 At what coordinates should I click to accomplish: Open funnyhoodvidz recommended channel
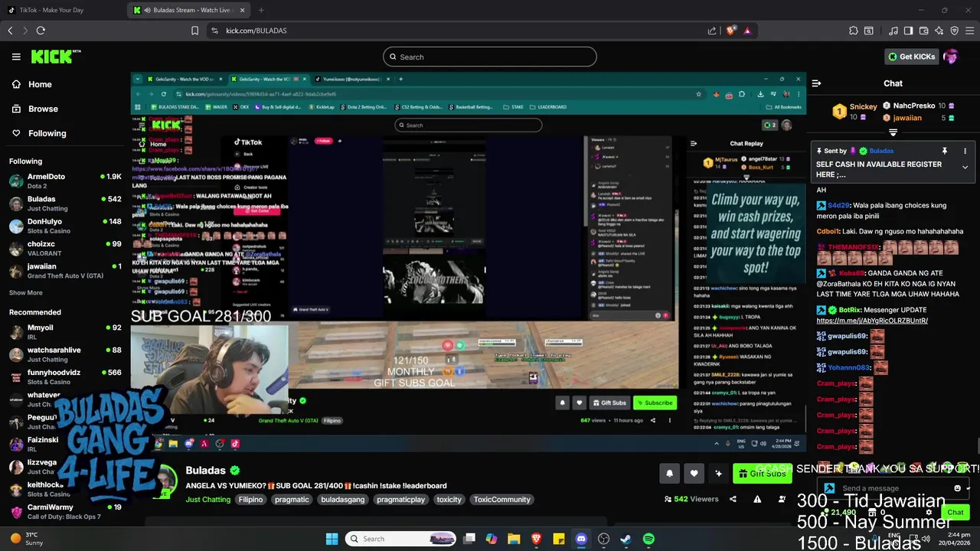tap(65, 377)
